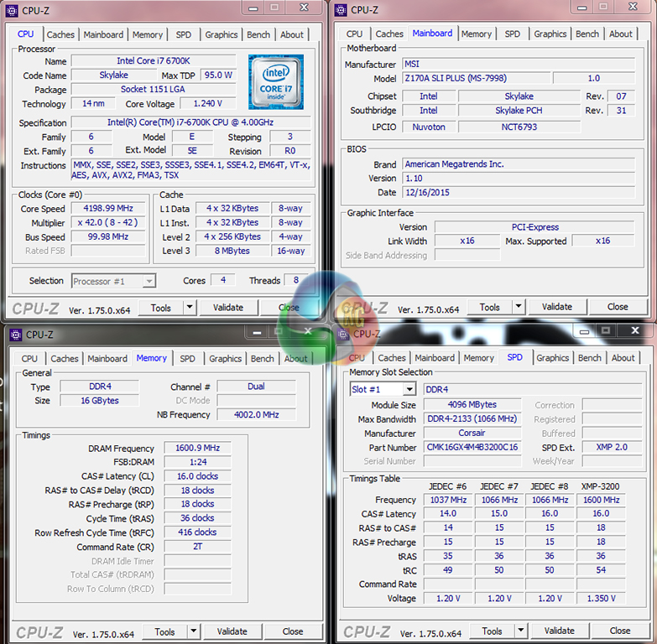Open SPD tab in the Mainboard window
The width and height of the screenshot is (657, 644).
pos(512,34)
